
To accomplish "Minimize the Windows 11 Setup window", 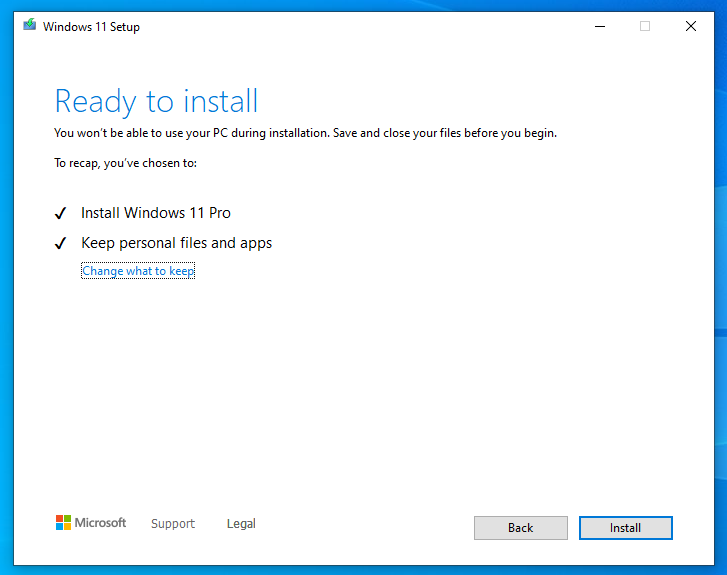I will [600, 26].
